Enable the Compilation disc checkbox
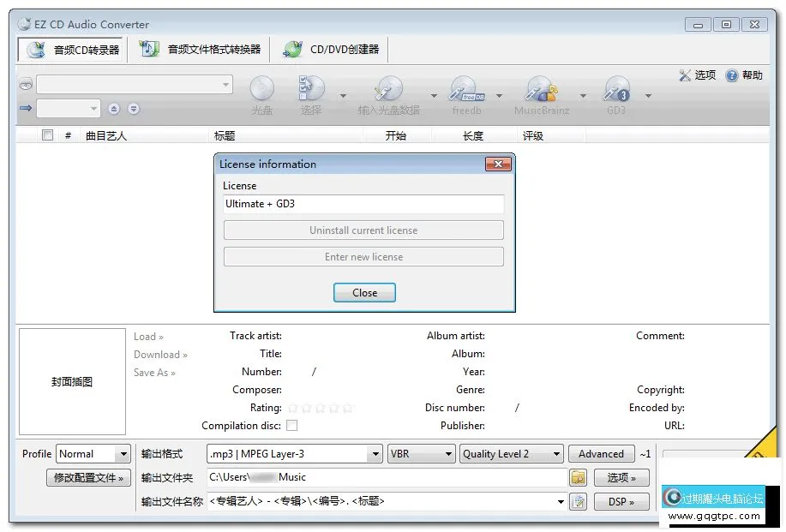Viewport: 786px width, 532px height. [x=292, y=426]
